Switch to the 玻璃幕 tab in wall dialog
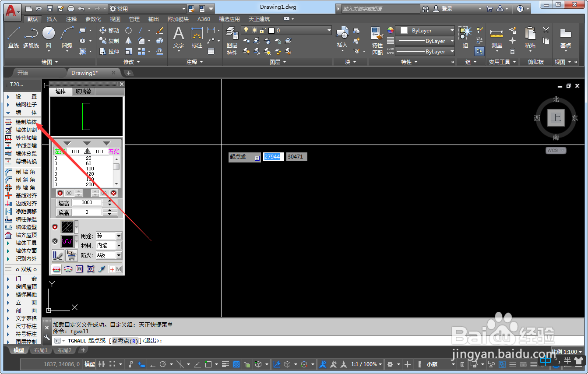This screenshot has height=374, width=588. (83, 92)
